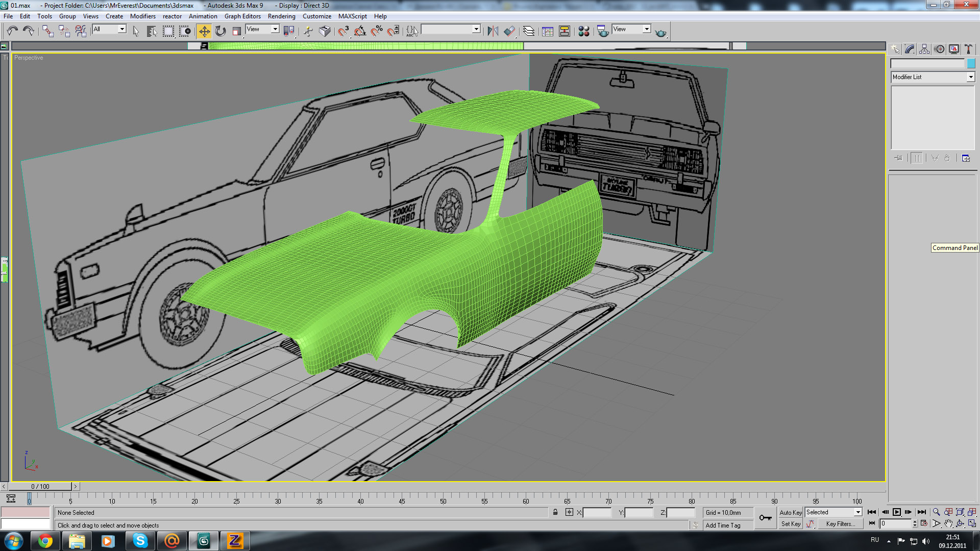Viewport: 980px width, 551px height.
Task: Click the Quick Render teapot icon
Action: [x=660, y=33]
